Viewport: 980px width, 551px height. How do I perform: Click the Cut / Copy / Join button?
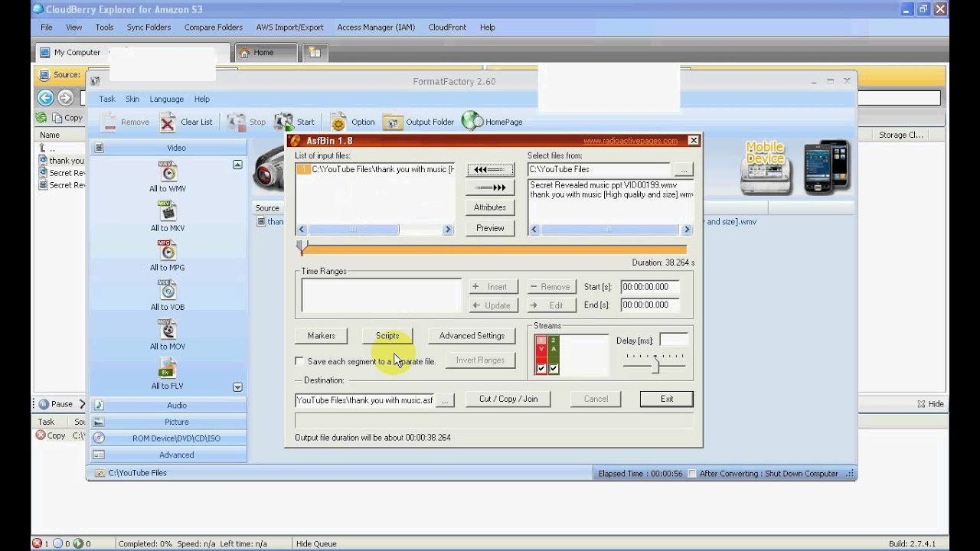point(508,399)
